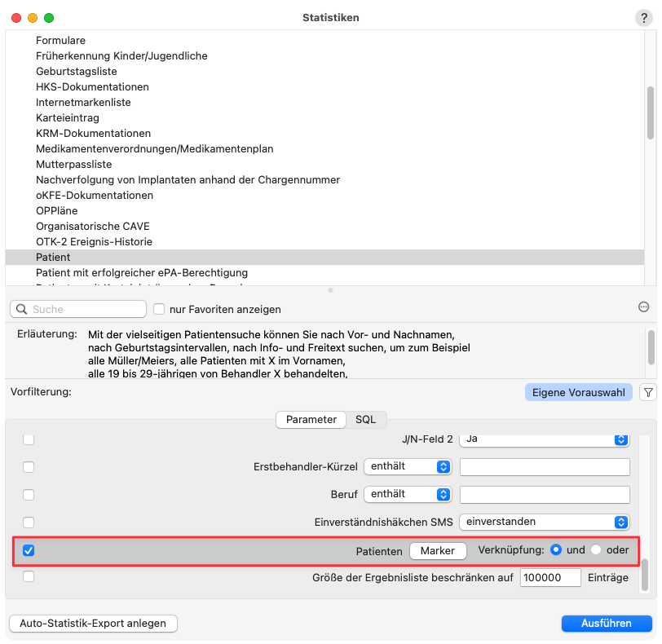The width and height of the screenshot is (662, 644).
Task: Open the 'einverstanden' SMS dropdown
Action: click(x=544, y=522)
